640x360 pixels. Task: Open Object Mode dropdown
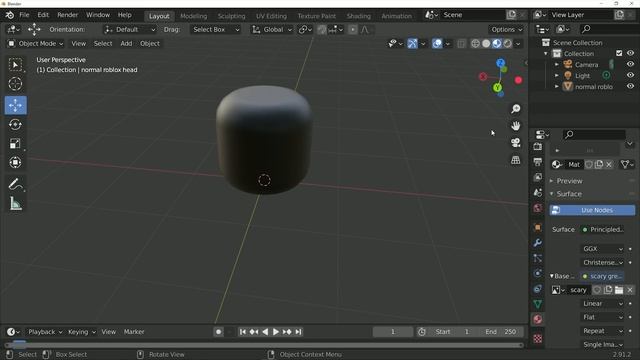[36, 43]
